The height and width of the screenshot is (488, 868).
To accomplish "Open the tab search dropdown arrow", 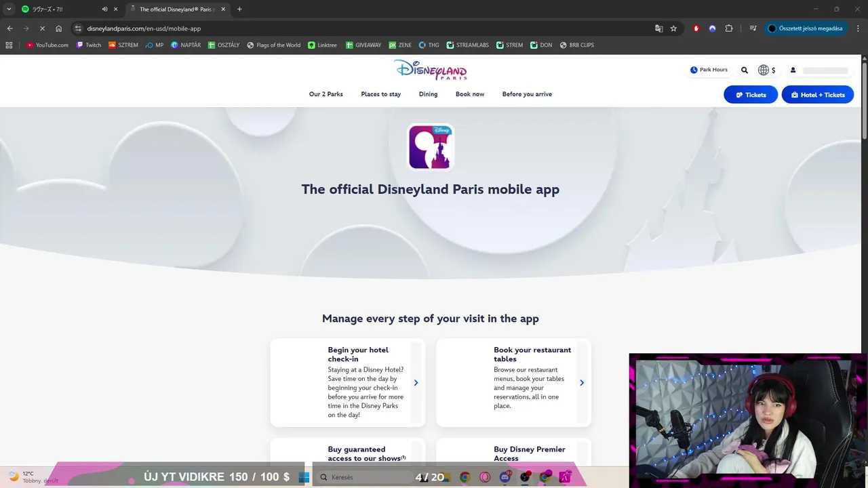I will [x=9, y=9].
